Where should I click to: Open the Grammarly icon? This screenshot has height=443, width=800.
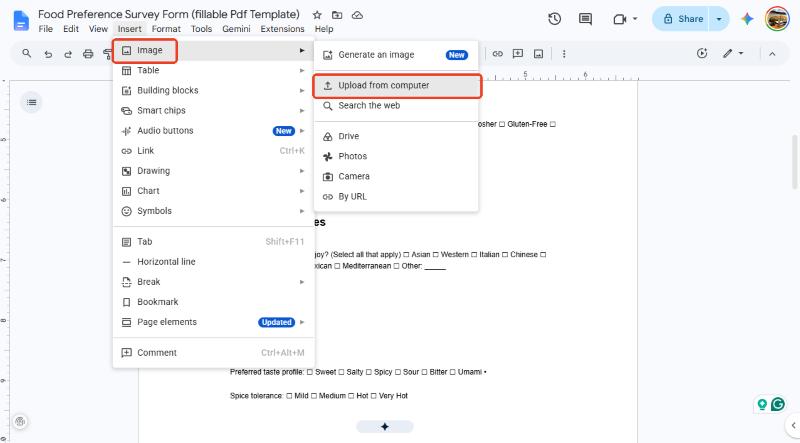[778, 404]
